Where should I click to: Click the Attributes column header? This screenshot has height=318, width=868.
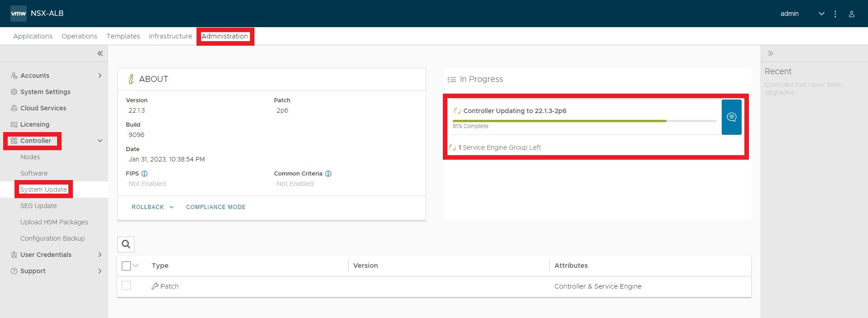click(x=571, y=266)
